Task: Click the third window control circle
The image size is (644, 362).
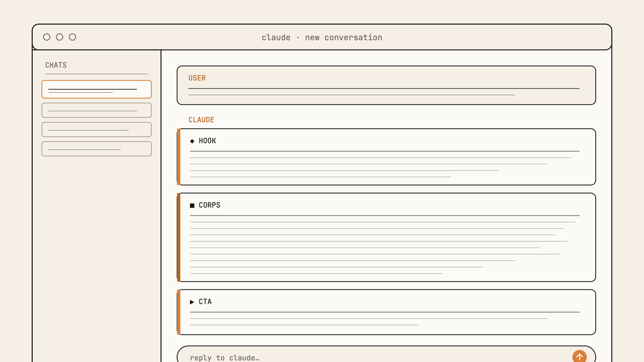Action: coord(72,37)
